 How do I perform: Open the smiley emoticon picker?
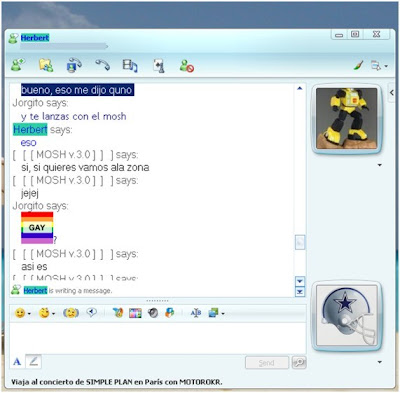pos(20,313)
